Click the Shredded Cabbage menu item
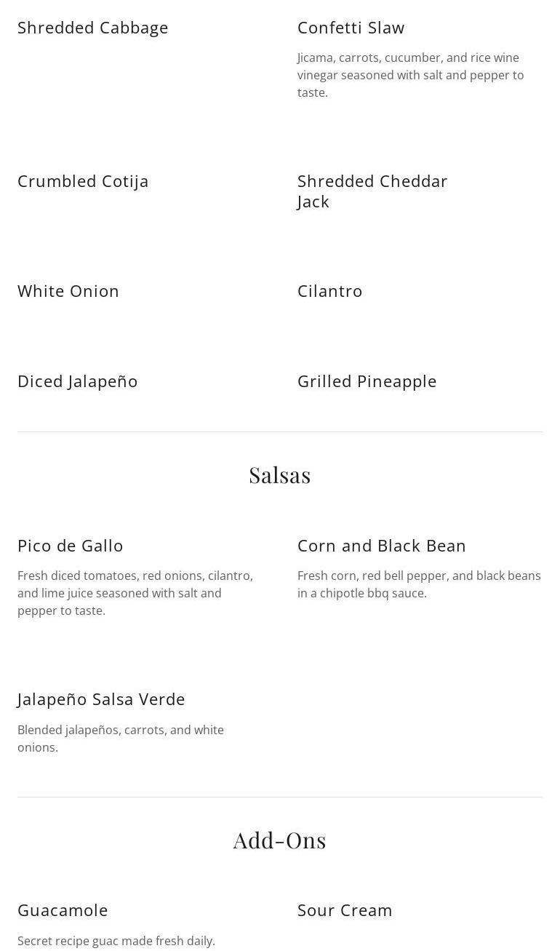560x951 pixels. 93,28
